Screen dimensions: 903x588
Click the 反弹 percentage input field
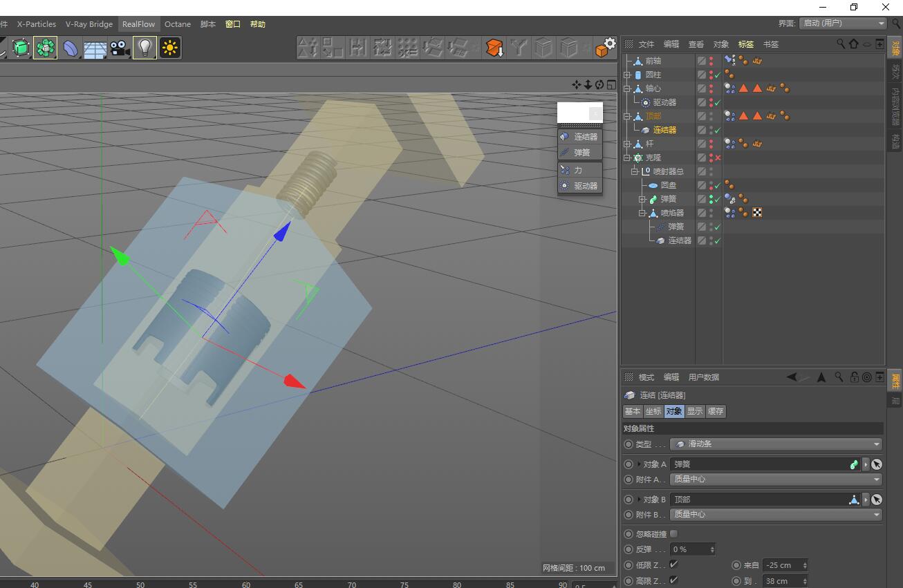pyautogui.click(x=692, y=549)
